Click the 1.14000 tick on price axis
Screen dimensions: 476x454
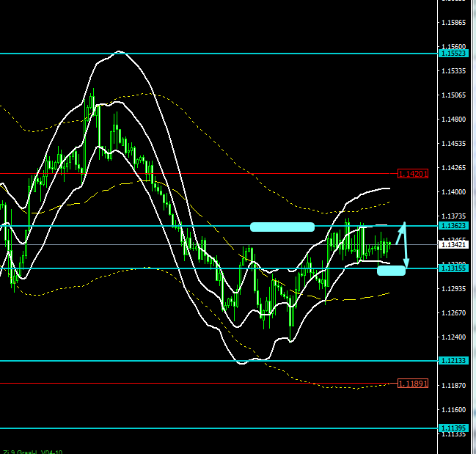coord(455,191)
